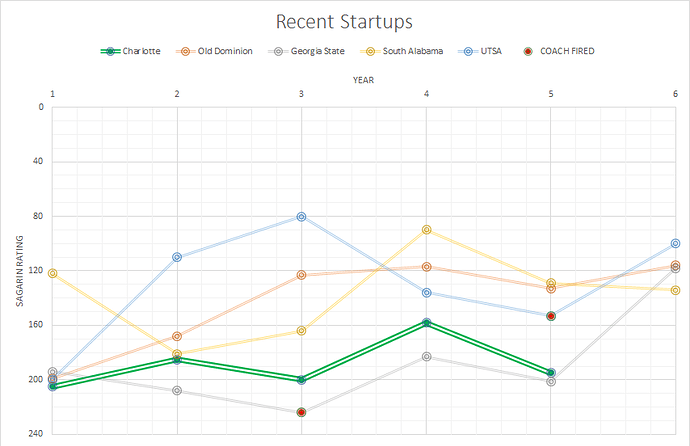Select the UTSA data point at year 3
The image size is (690, 446).
(301, 217)
